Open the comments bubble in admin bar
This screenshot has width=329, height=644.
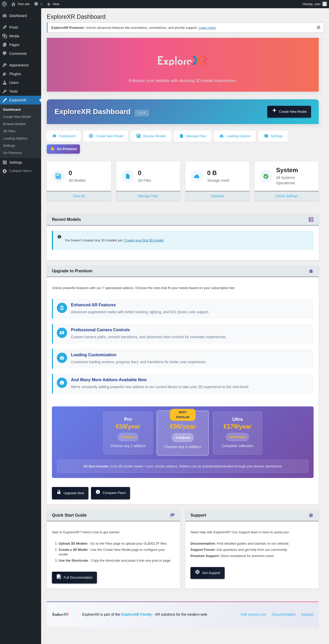point(38,4)
